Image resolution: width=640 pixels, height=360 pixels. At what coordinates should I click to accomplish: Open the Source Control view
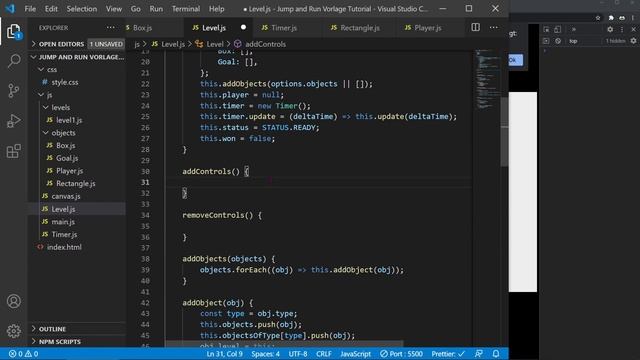(13, 91)
